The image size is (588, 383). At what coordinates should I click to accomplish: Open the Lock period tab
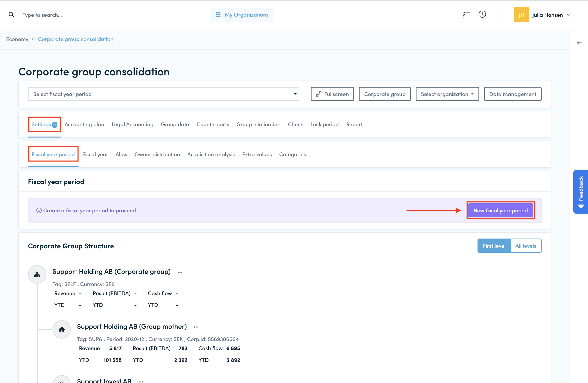pyautogui.click(x=325, y=124)
